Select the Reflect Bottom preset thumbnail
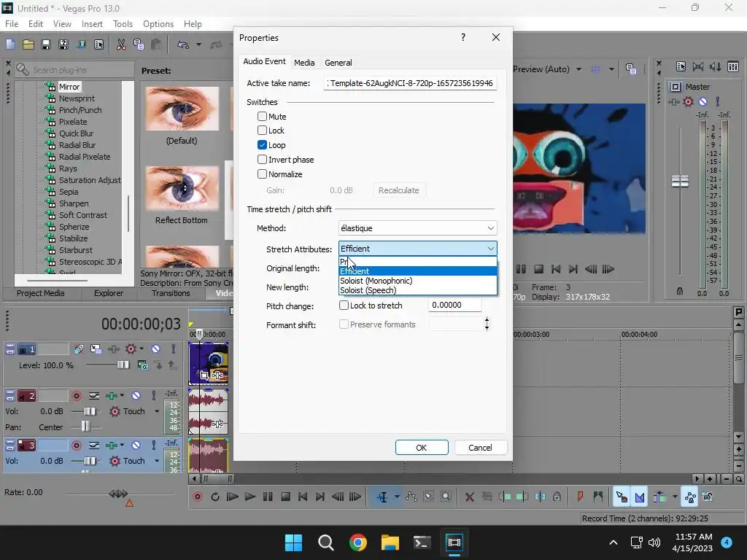The image size is (747, 560). [182, 189]
